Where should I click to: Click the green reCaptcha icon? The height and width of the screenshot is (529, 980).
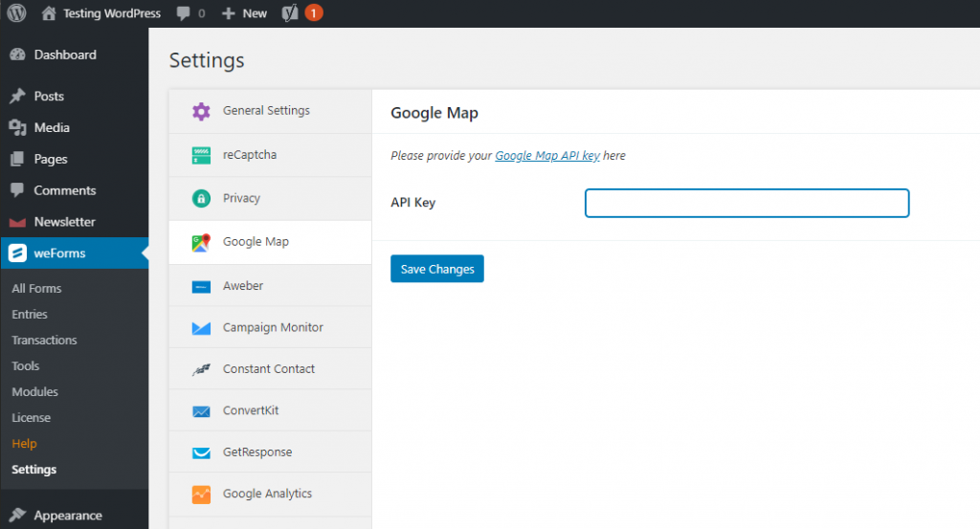pyautogui.click(x=201, y=155)
